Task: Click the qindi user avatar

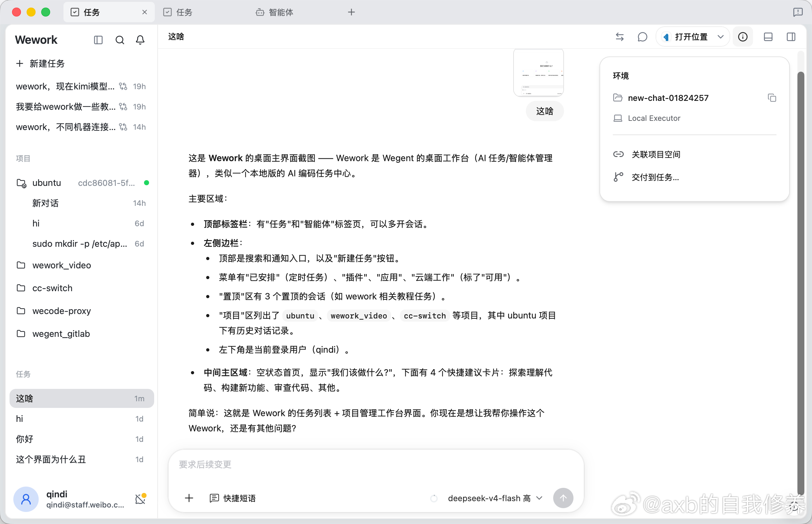Action: click(26, 499)
